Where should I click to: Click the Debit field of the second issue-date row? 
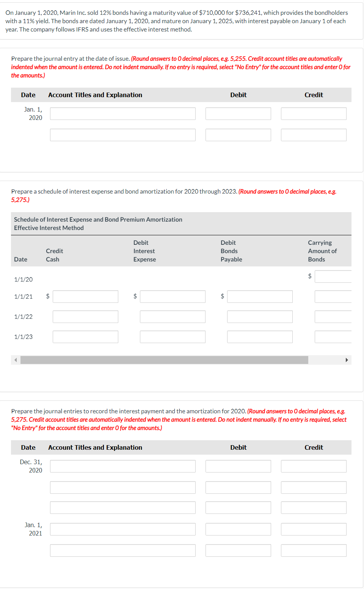[x=238, y=134]
